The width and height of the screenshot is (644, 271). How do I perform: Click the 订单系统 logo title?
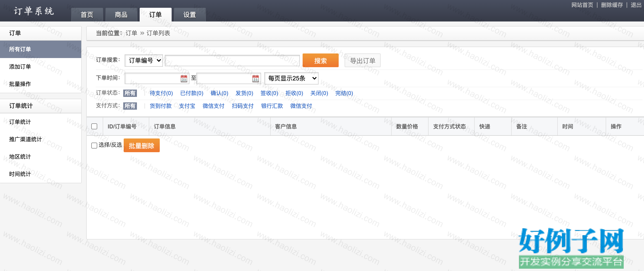(34, 11)
